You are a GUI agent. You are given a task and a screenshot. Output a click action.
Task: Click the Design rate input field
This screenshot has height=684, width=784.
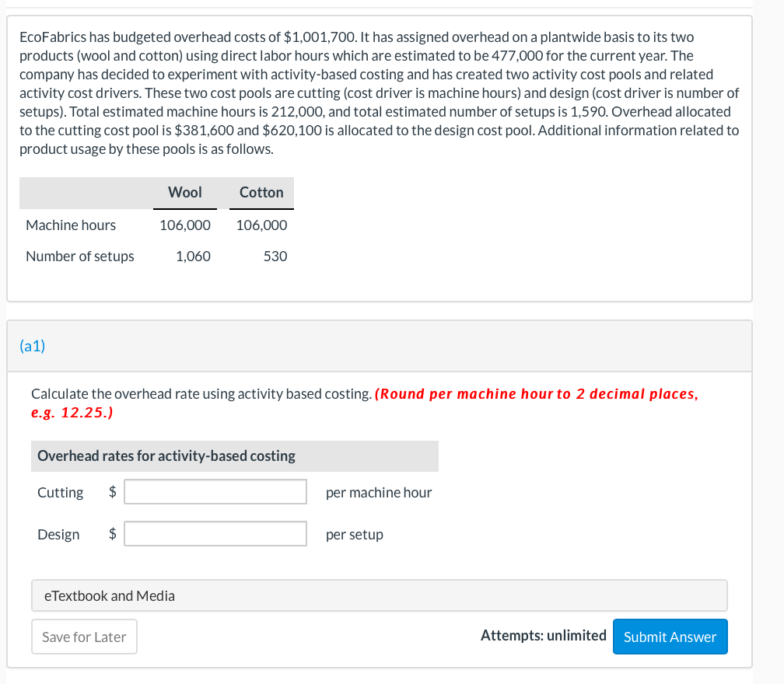215,533
